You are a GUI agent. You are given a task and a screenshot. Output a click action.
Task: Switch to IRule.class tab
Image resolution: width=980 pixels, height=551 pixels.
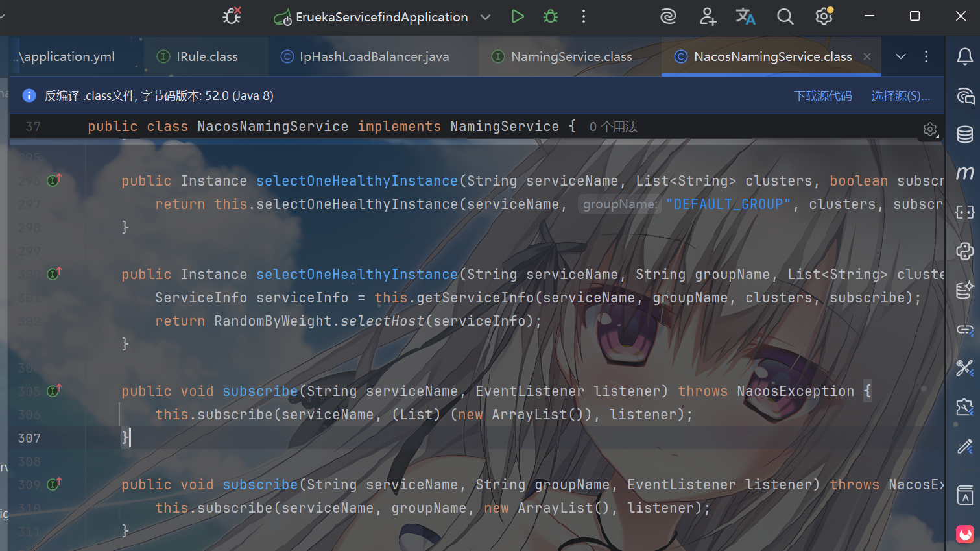[x=198, y=56]
